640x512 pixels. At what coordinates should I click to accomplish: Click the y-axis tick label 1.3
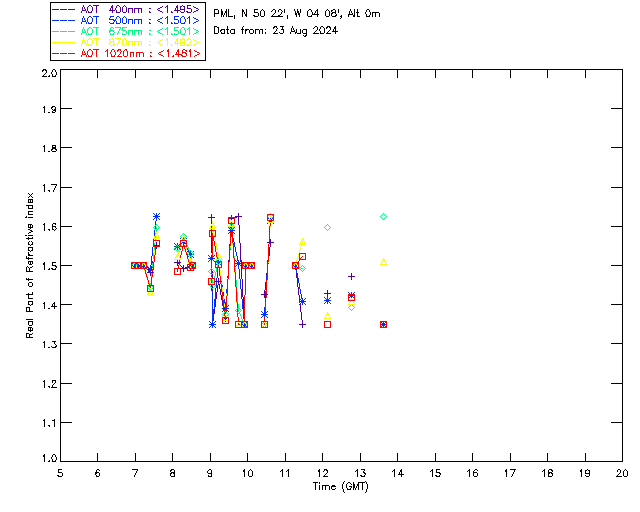click(49, 344)
